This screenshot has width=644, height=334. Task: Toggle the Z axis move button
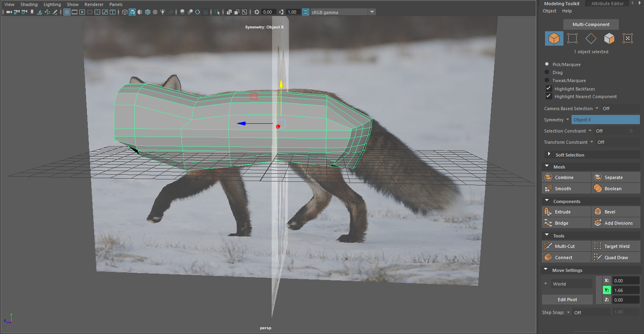[607, 300]
